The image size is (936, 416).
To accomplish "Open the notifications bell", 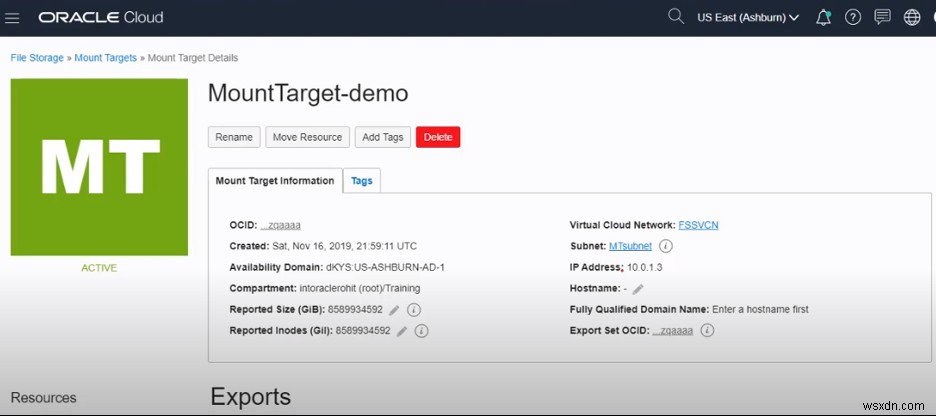I will tap(823, 17).
